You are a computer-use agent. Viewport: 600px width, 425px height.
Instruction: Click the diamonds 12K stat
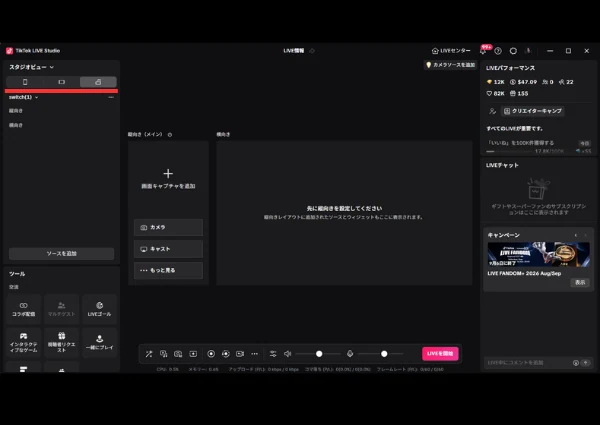[495, 82]
